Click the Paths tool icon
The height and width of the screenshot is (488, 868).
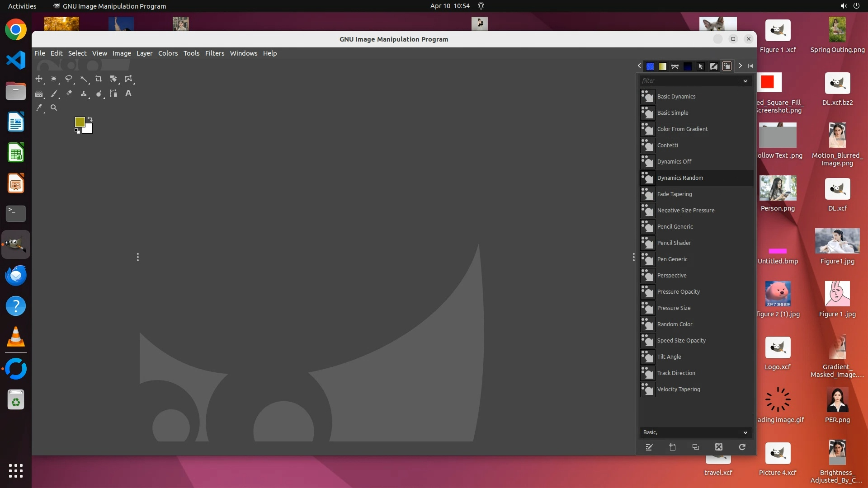(x=113, y=94)
